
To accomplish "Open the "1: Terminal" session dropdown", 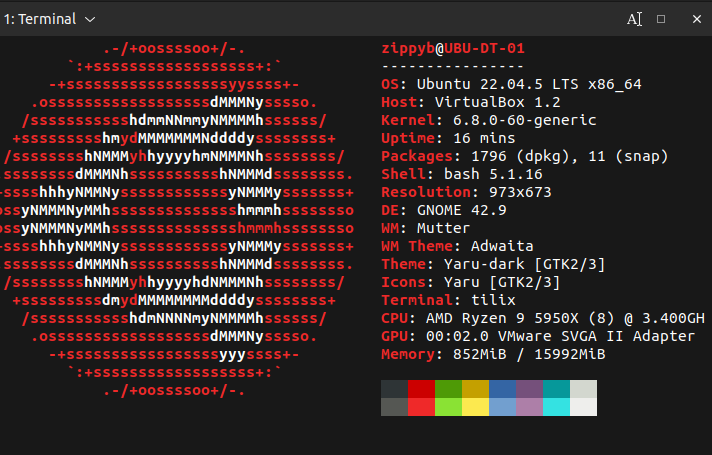I will (x=49, y=19).
